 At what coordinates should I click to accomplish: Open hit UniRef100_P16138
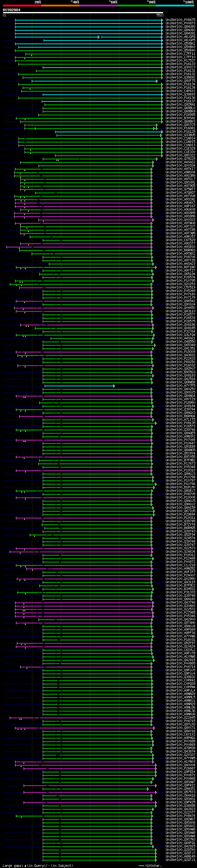coord(180,88)
